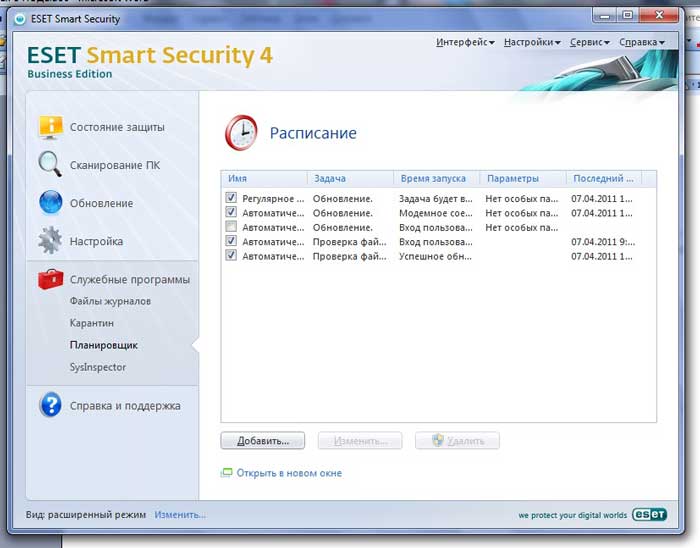Click the ESET eye icon in title bar
Image resolution: width=700 pixels, height=548 pixels.
pos(19,19)
